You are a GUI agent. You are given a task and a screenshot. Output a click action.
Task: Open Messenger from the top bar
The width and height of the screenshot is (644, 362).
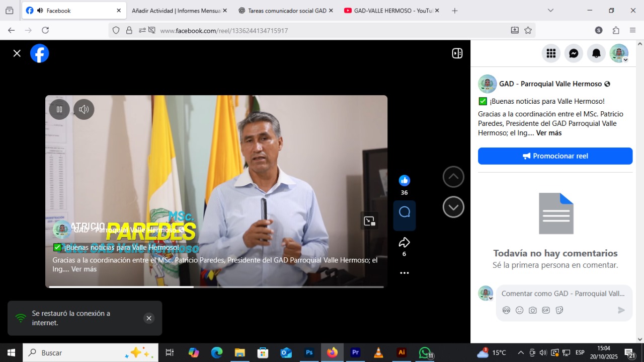pyautogui.click(x=574, y=53)
